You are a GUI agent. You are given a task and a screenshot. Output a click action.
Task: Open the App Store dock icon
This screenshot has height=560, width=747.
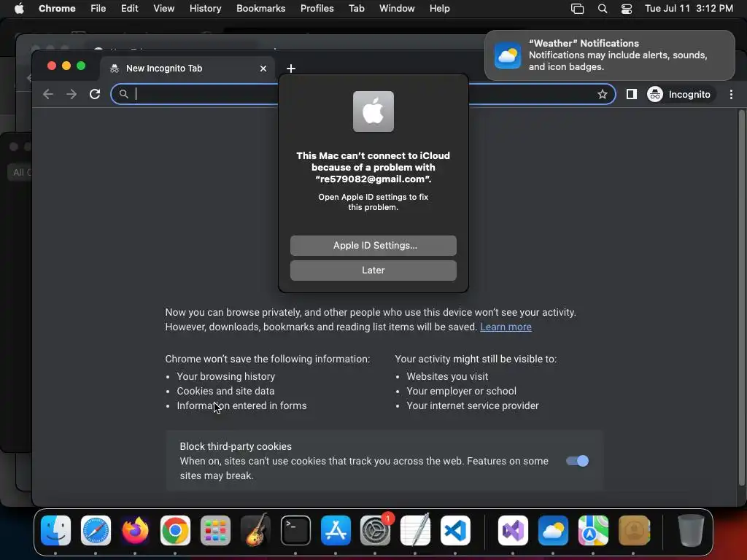click(x=336, y=530)
